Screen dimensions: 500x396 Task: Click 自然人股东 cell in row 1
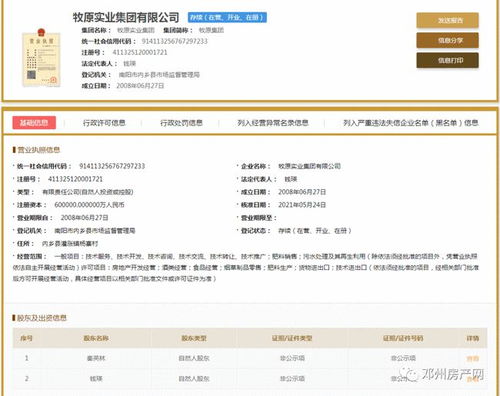[x=194, y=358]
